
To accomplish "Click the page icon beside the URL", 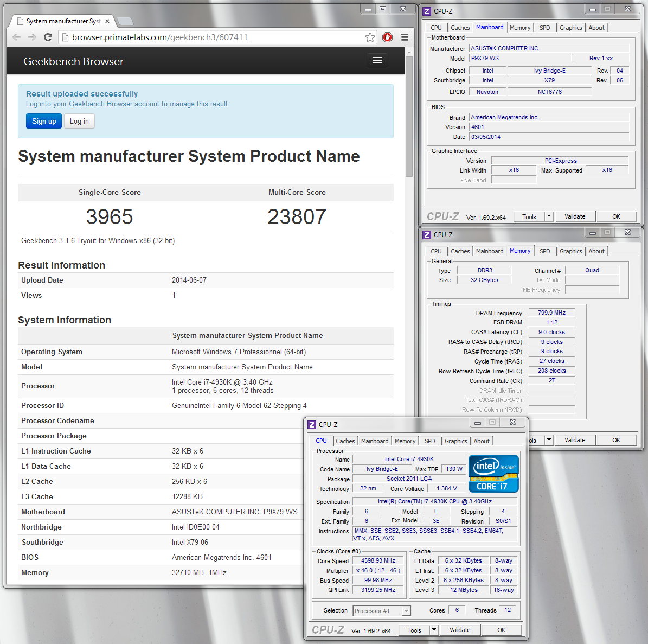I will [x=65, y=37].
